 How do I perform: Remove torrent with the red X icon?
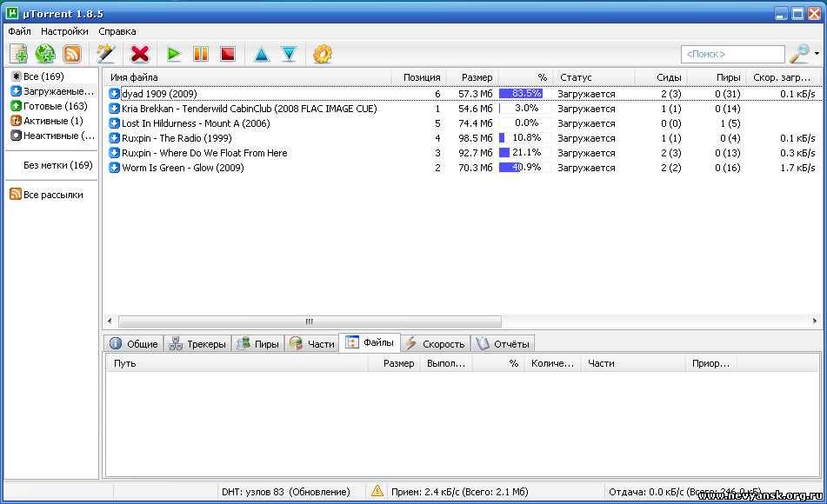[140, 54]
